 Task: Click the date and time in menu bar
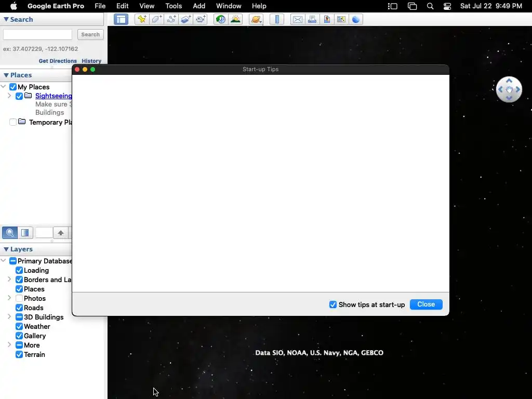491,6
